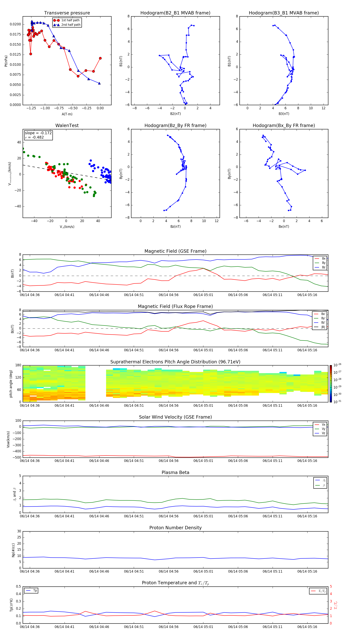Click the |B| legend entry in Flux Rope panel
Screen dimensions: 351x644
320,327
